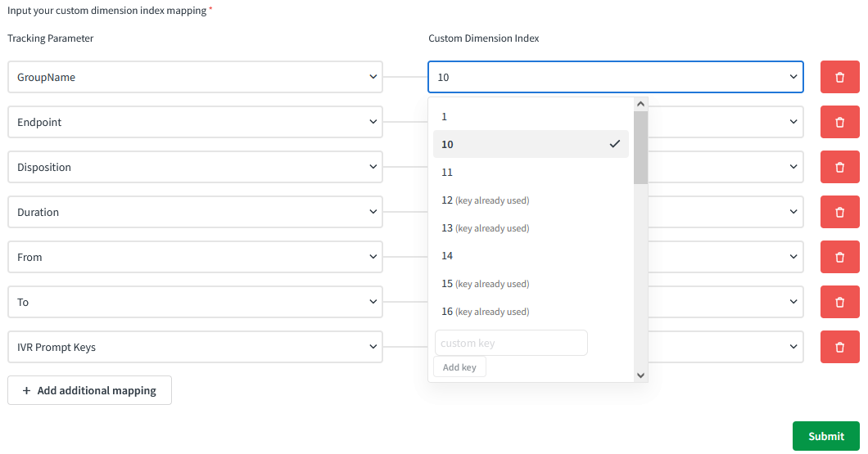Screen dimensions: 868x454
Task: Remove the Duration mapping row
Action: click(839, 212)
